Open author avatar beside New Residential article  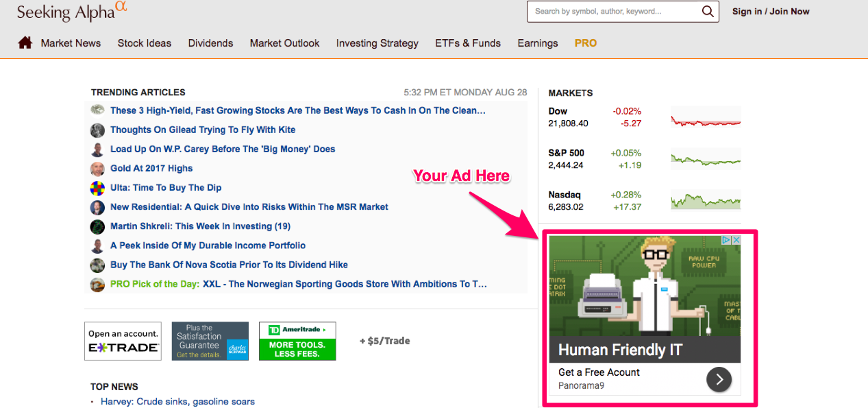97,207
